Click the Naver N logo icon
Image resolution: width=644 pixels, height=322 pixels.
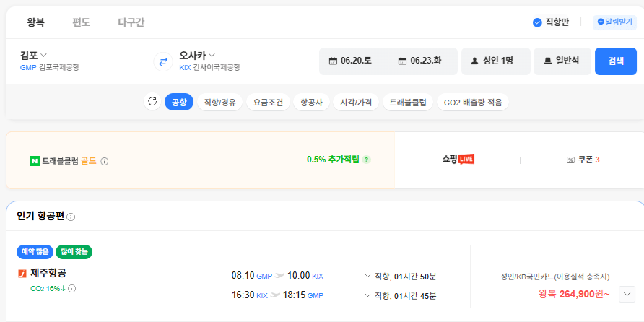point(35,162)
